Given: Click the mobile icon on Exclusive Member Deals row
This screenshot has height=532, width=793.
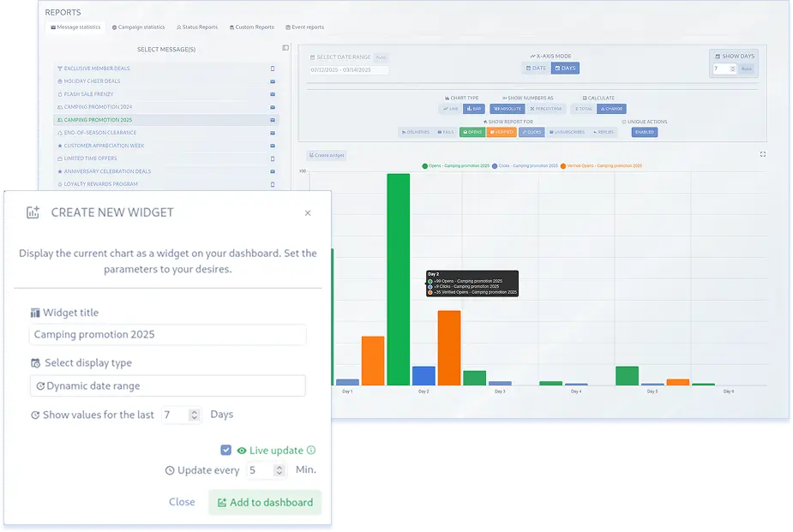Looking at the screenshot, I should point(273,69).
